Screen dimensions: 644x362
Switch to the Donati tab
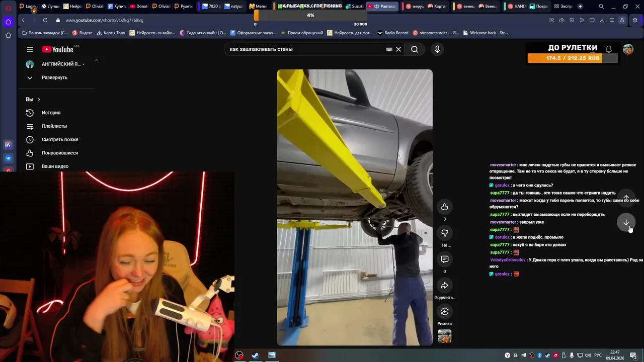(x=139, y=7)
